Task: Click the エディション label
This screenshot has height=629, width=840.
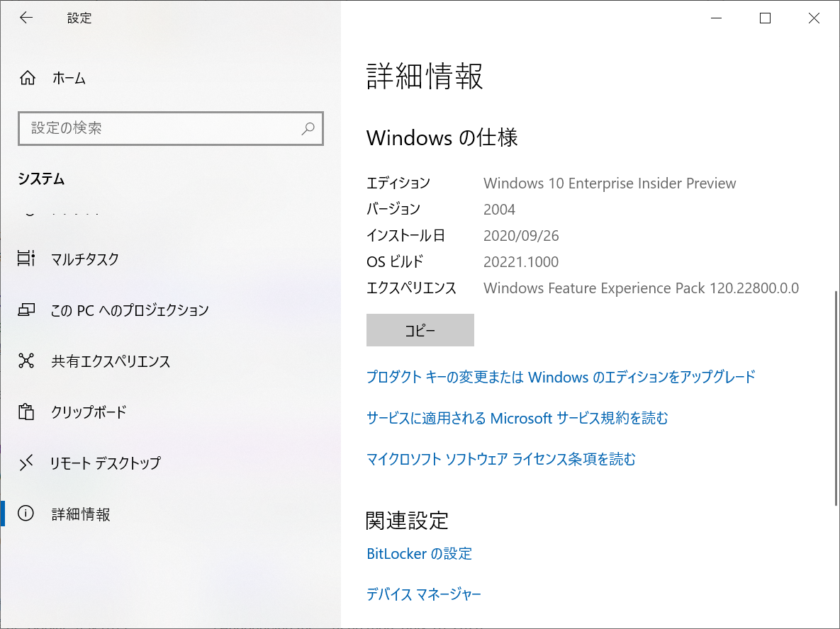Action: (x=398, y=183)
